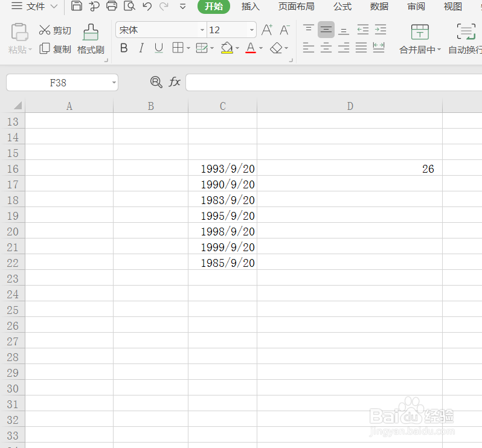
Task: Select row 16 header
Action: point(13,168)
